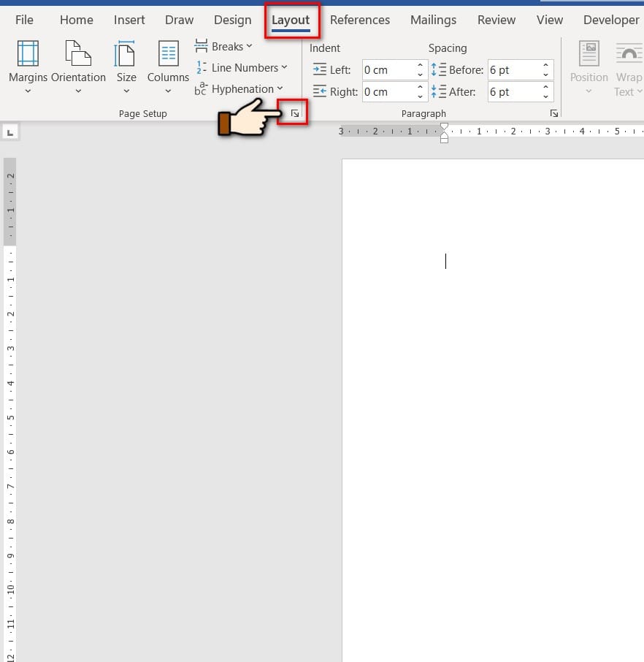The height and width of the screenshot is (662, 644).
Task: Click the Wrap Text icon
Action: pyautogui.click(x=629, y=53)
